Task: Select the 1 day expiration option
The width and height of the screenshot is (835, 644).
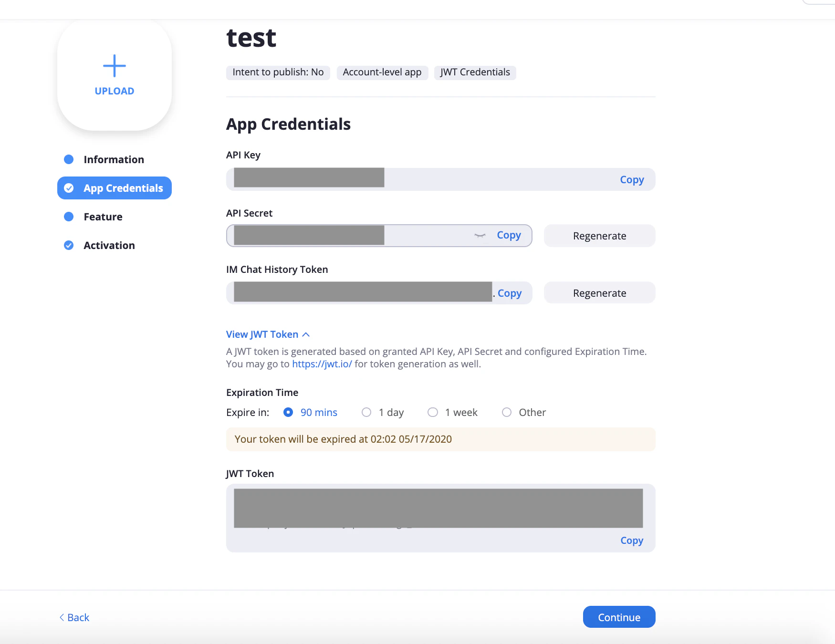Action: 366,412
